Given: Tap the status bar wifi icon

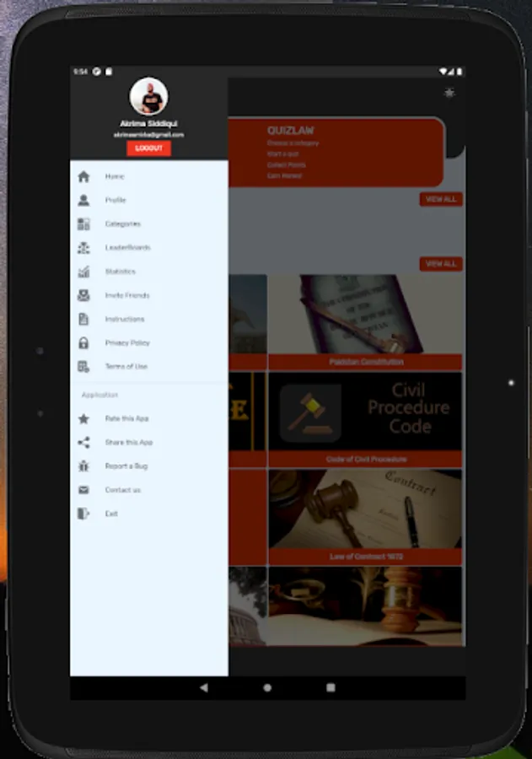Looking at the screenshot, I should coord(443,71).
